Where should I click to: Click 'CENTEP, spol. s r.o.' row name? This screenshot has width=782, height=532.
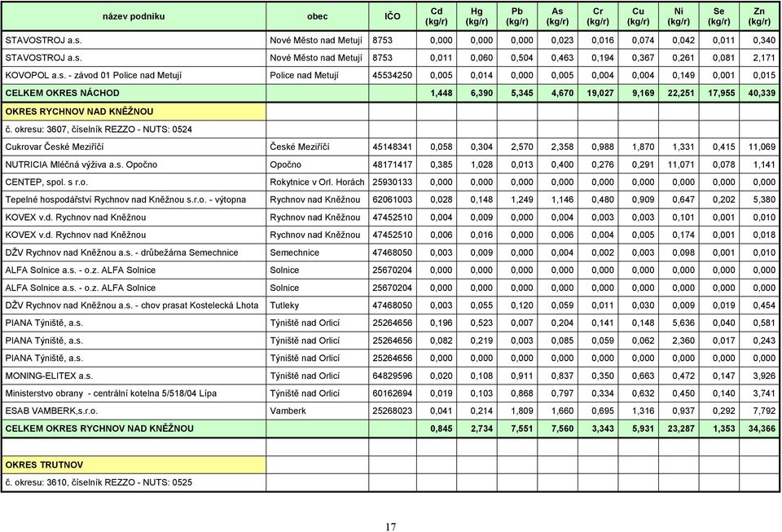46,182
